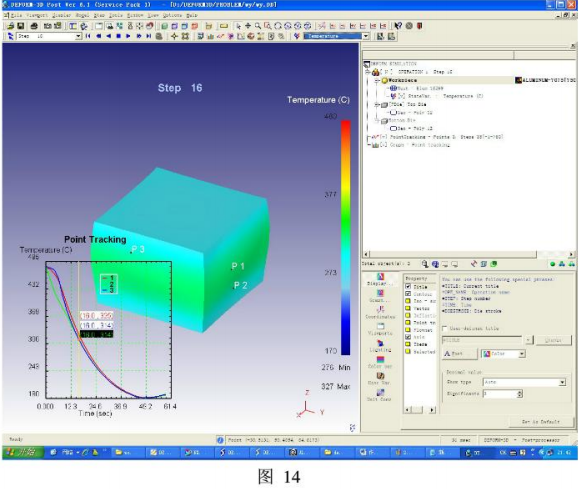Click the zoom window box icon
Screen dimensions: 580x489
point(267,26)
